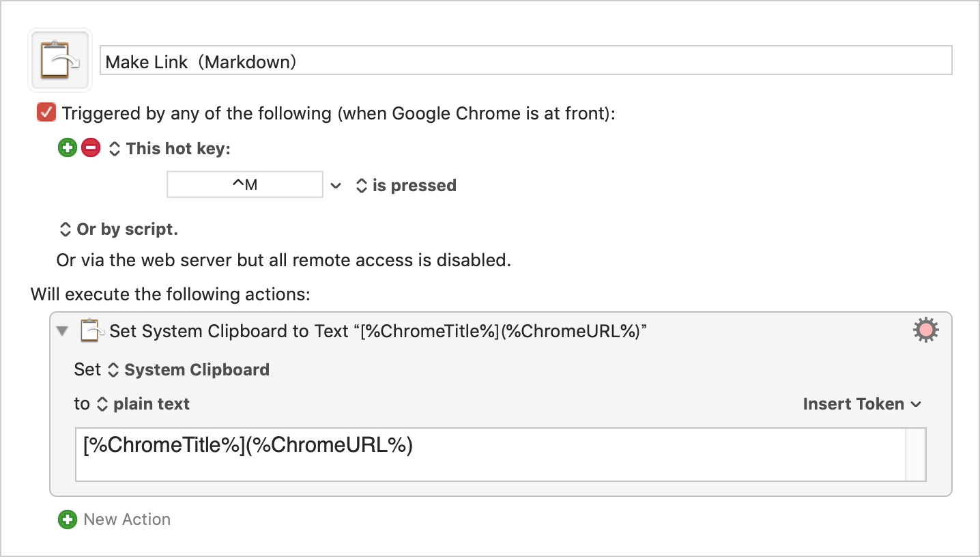The height and width of the screenshot is (557, 980).
Task: Add a trigger with green plus icon
Action: 67,148
